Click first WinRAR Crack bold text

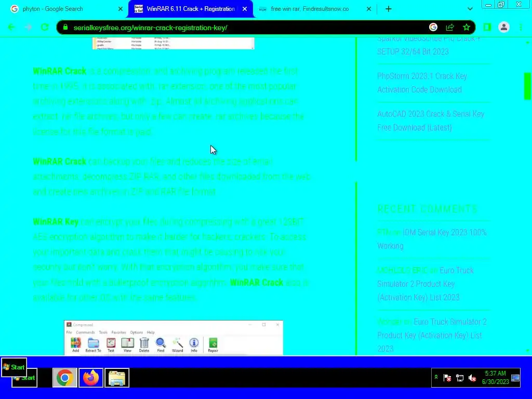pos(59,71)
